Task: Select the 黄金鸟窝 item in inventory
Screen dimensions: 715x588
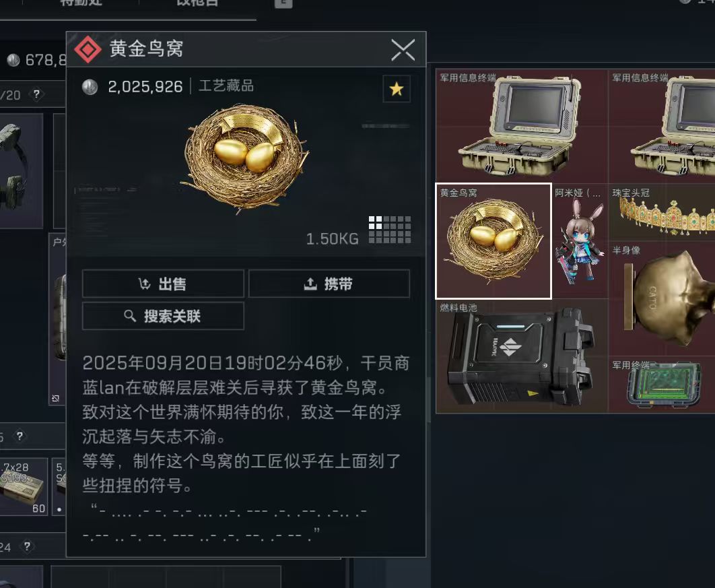Action: pos(493,241)
